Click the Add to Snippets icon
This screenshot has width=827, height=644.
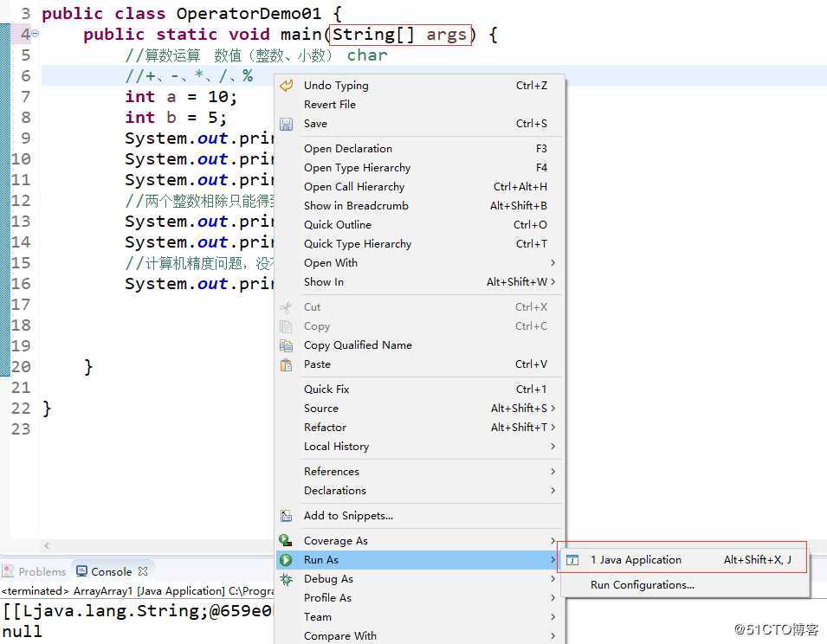tap(287, 515)
